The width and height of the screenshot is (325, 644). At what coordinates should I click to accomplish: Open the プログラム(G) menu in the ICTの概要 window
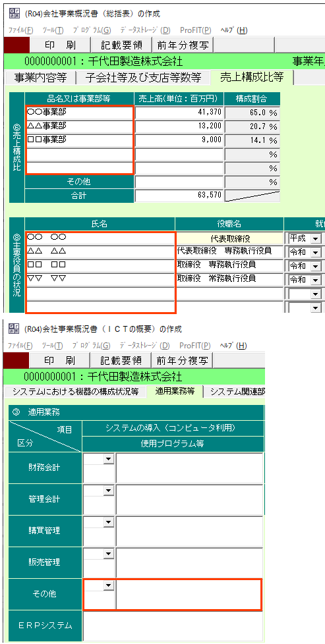click(x=92, y=346)
